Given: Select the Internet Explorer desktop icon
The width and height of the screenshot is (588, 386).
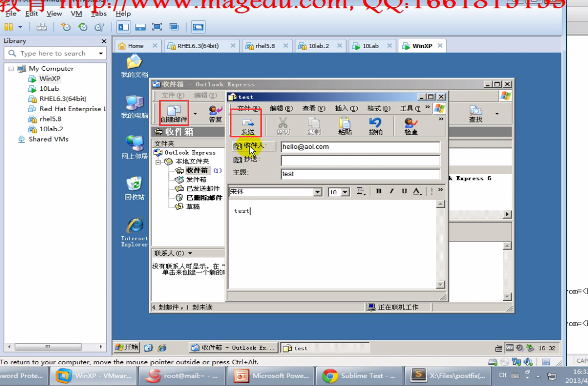Looking at the screenshot, I should [134, 232].
